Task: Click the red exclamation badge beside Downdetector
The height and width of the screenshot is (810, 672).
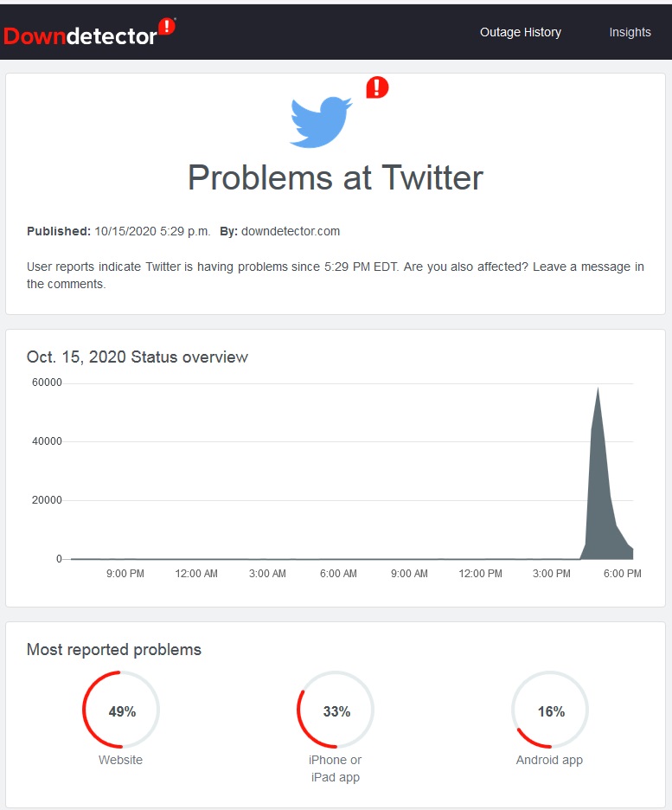Action: (x=167, y=26)
